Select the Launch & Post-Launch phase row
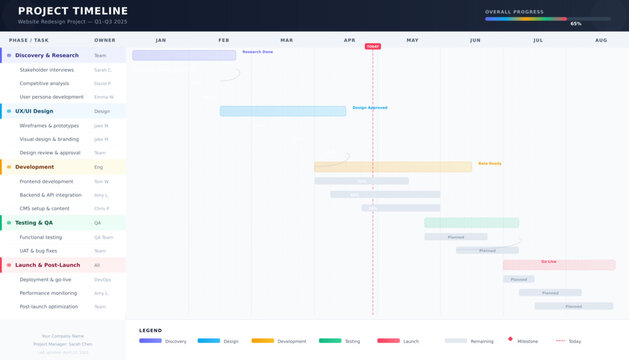 [x=63, y=265]
